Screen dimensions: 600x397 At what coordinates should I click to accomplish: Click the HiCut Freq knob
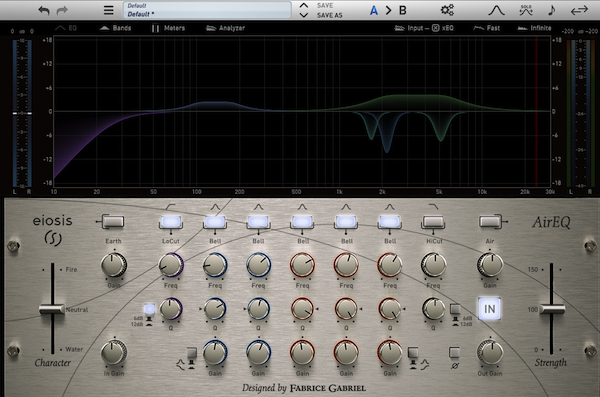coord(434,265)
